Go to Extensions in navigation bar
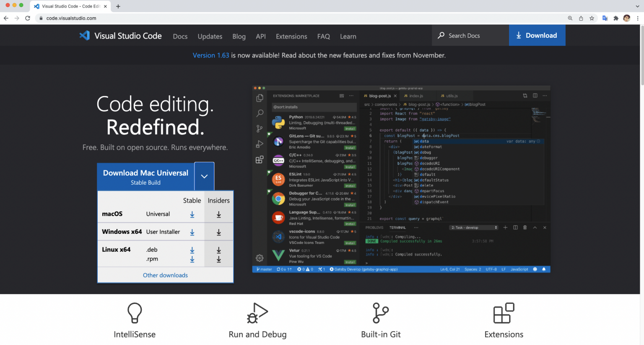The height and width of the screenshot is (345, 644). point(291,37)
